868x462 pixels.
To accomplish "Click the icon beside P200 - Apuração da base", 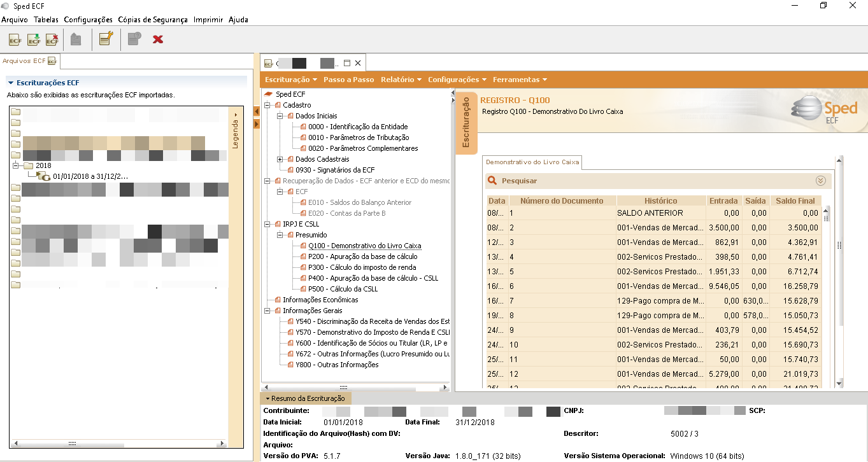I will [x=303, y=256].
